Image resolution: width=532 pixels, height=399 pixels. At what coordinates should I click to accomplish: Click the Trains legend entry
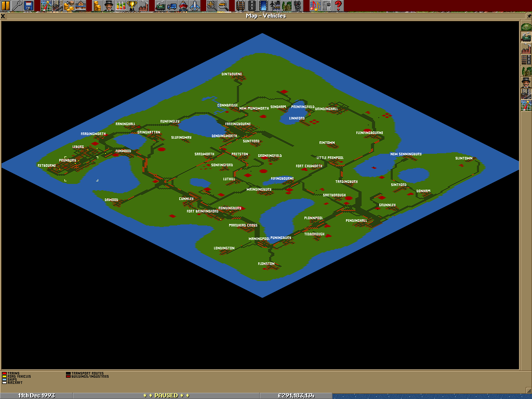(x=11, y=373)
